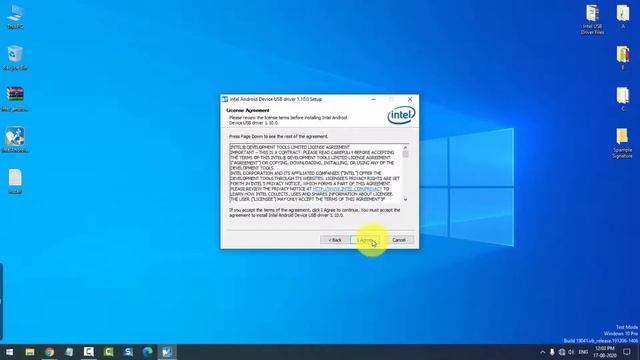Screen dimensions: 640x360
Task: Open the notepad-like taskbar app
Action: (69, 352)
